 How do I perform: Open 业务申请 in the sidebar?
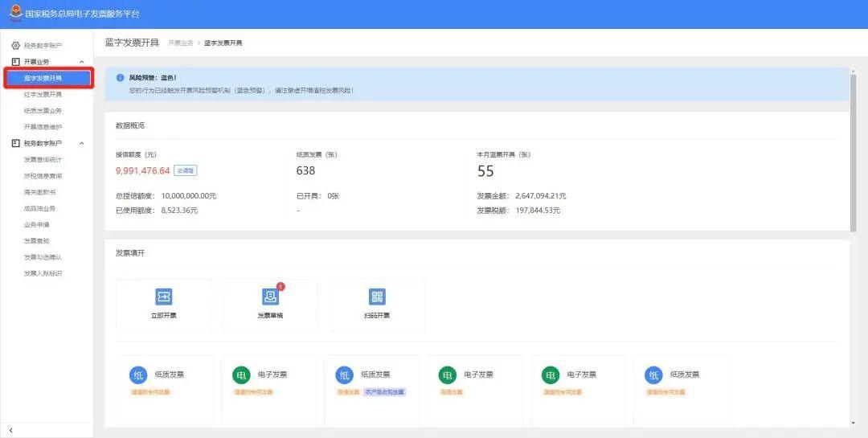pyautogui.click(x=36, y=225)
